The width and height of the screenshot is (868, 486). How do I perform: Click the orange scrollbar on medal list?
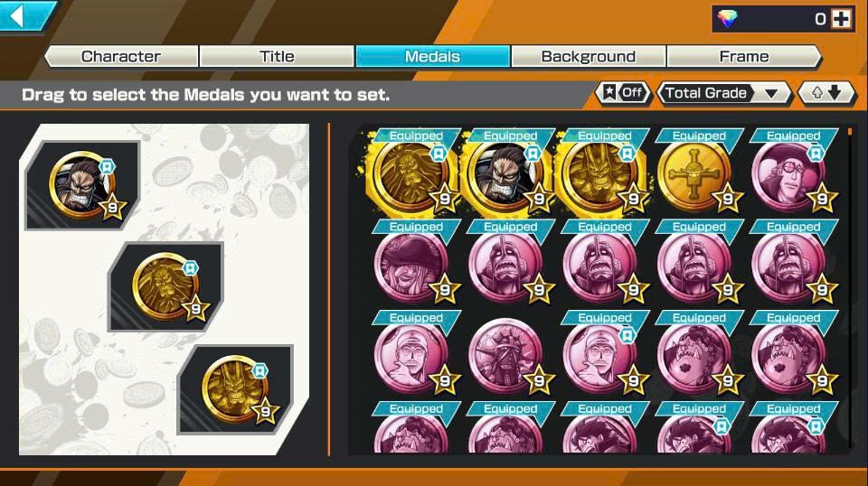[x=850, y=132]
